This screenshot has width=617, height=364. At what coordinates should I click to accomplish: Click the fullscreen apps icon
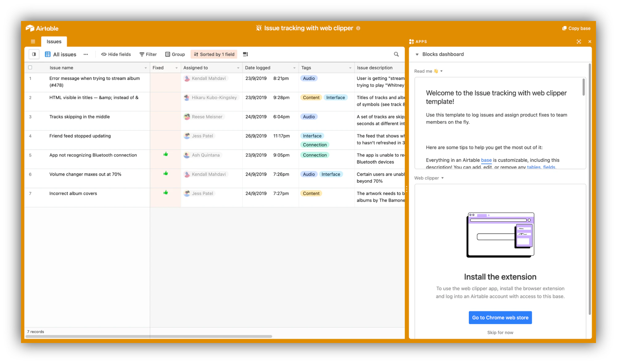(x=579, y=41)
